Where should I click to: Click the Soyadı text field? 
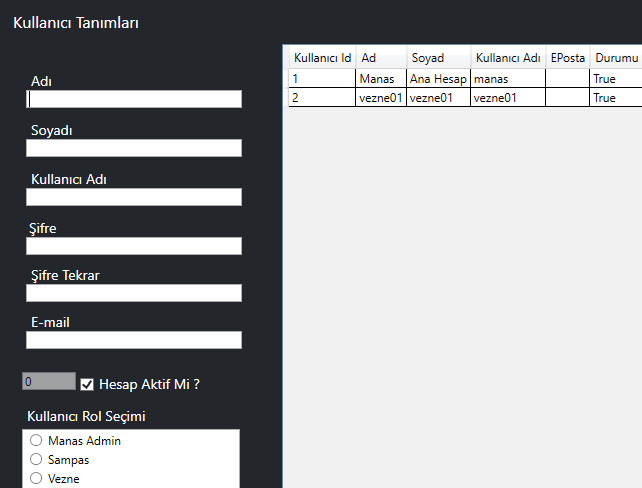click(134, 148)
